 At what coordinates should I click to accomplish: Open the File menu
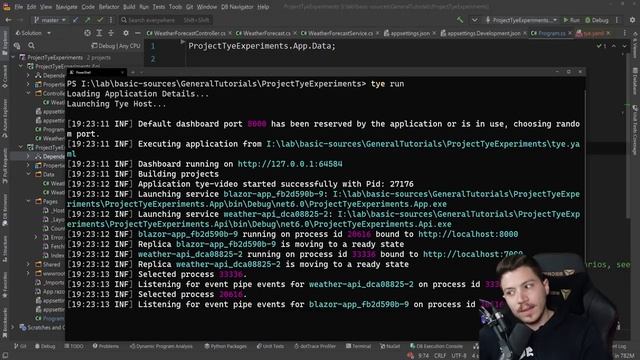pos(19,7)
